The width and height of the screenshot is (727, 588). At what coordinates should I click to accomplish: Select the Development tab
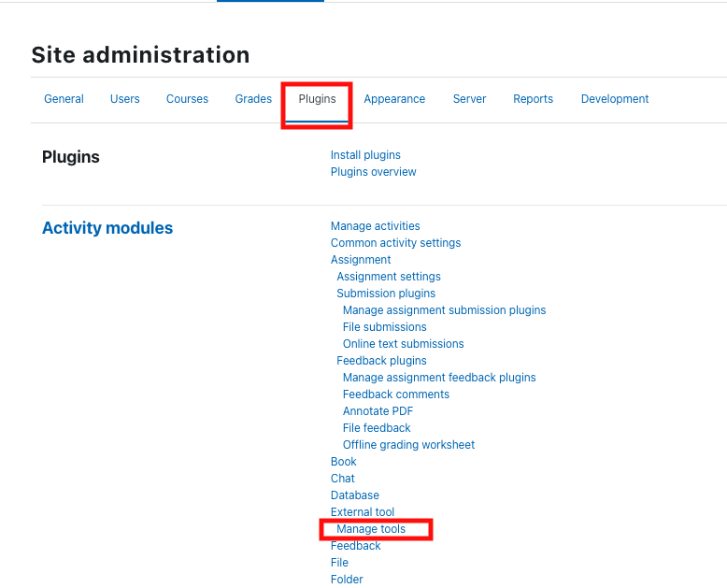[x=614, y=99]
